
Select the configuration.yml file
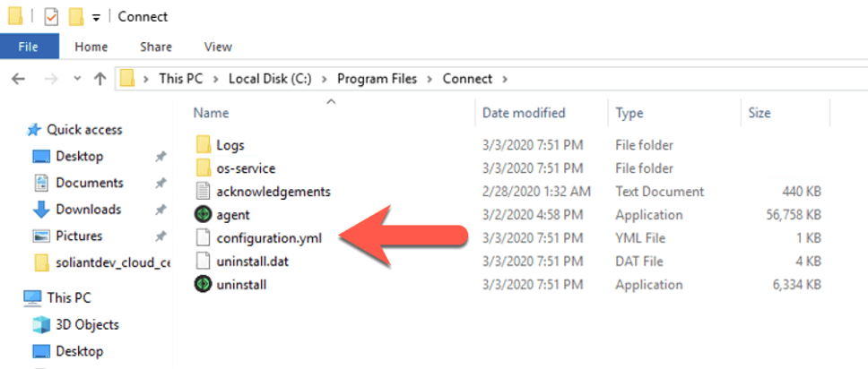pos(269,238)
